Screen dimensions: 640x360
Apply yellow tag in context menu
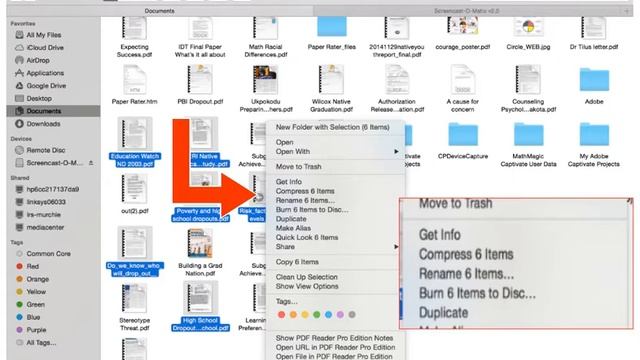tap(305, 314)
